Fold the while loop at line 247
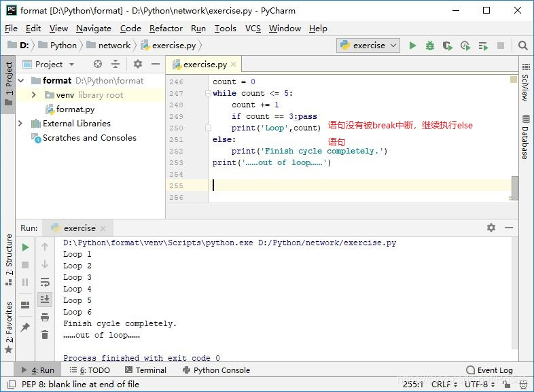The height and width of the screenshot is (392, 534). click(208, 93)
